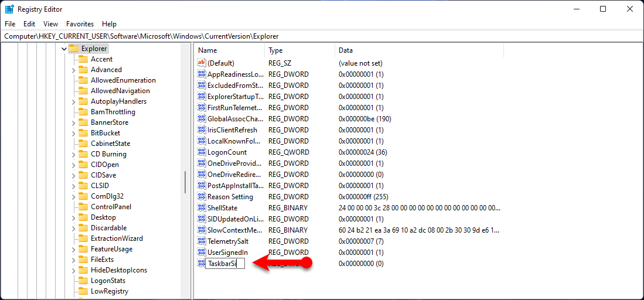Select the HideDesktopIcons key
The width and height of the screenshot is (644, 300).
[119, 270]
